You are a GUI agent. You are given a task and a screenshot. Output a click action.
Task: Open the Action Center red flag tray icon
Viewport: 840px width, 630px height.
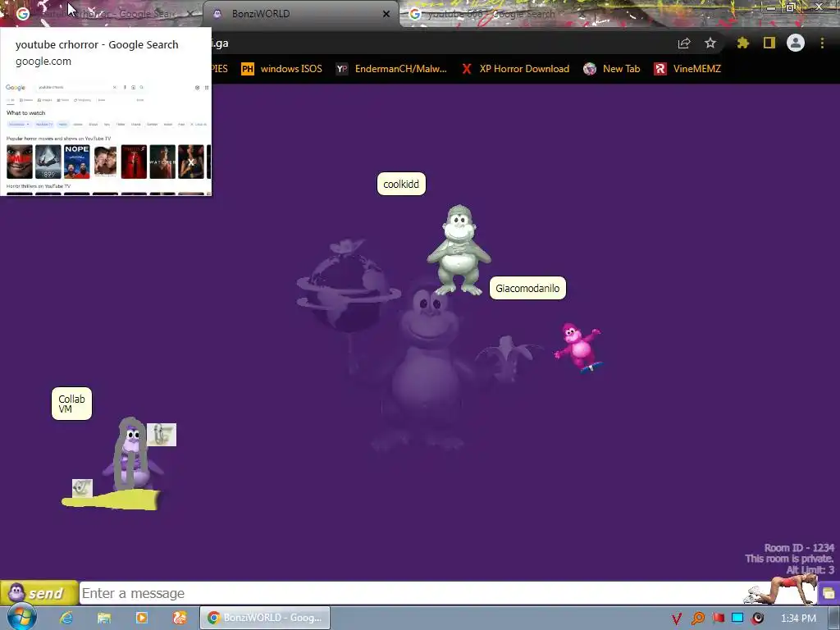tap(718, 619)
